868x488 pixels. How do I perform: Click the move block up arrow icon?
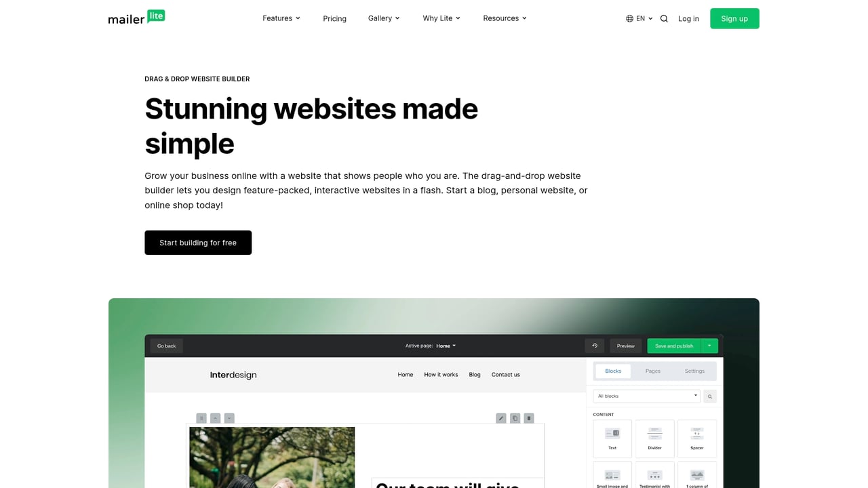tap(215, 418)
